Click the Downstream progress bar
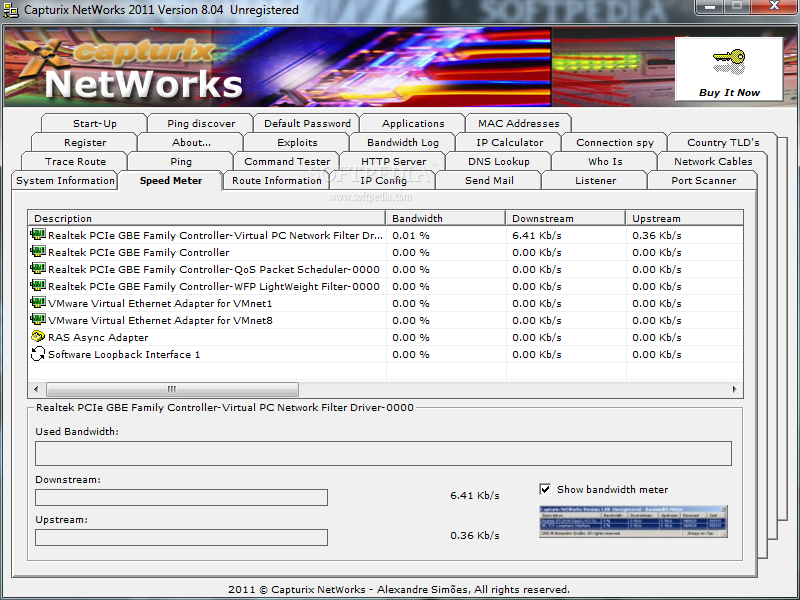The image size is (800, 600). [181, 497]
